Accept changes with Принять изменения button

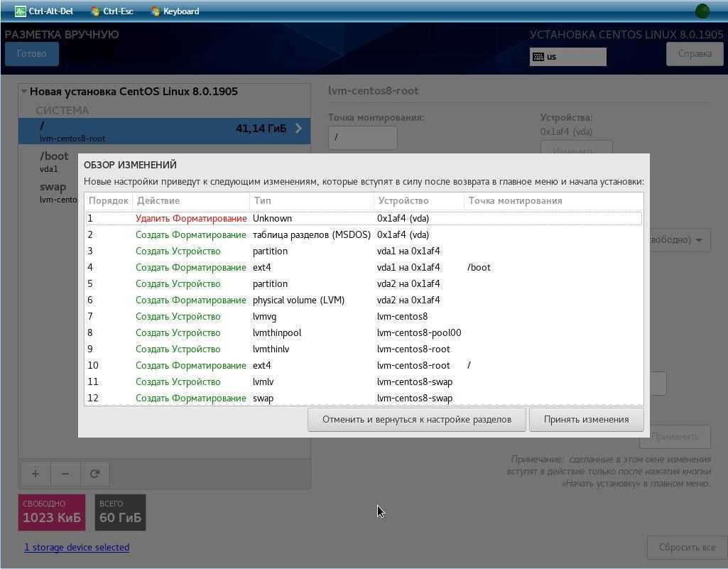(586, 419)
